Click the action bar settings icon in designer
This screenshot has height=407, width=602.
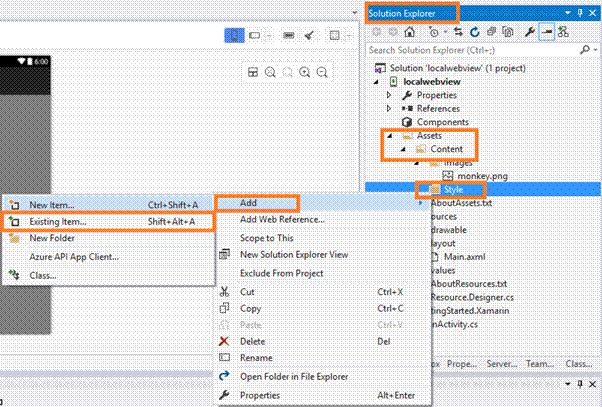coord(289,35)
